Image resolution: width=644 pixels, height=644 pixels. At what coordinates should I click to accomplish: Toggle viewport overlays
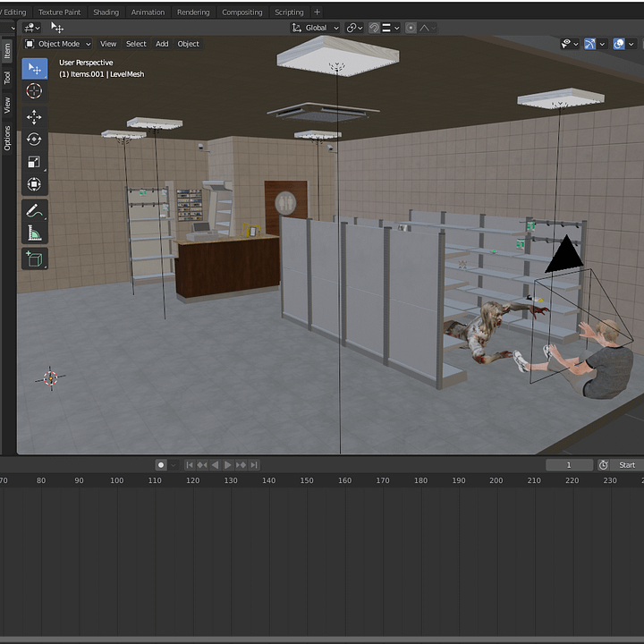[x=619, y=44]
